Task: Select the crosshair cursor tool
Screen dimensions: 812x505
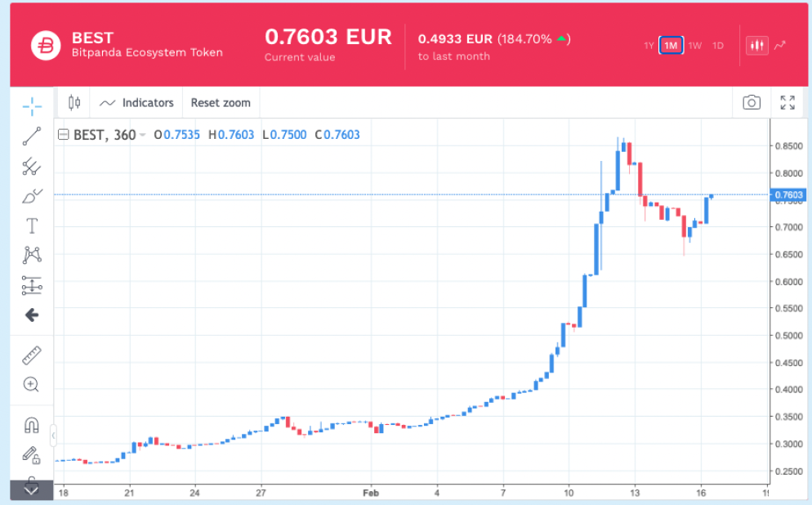Action: coord(32,106)
